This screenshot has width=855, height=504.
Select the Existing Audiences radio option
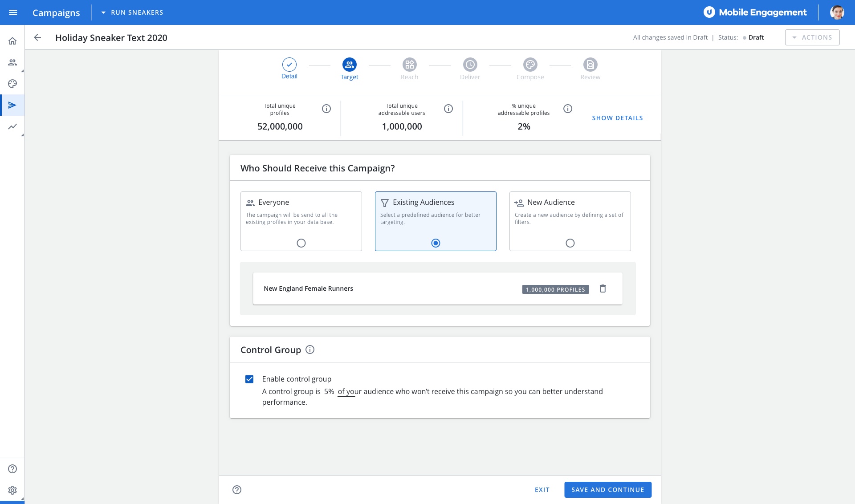coord(436,243)
